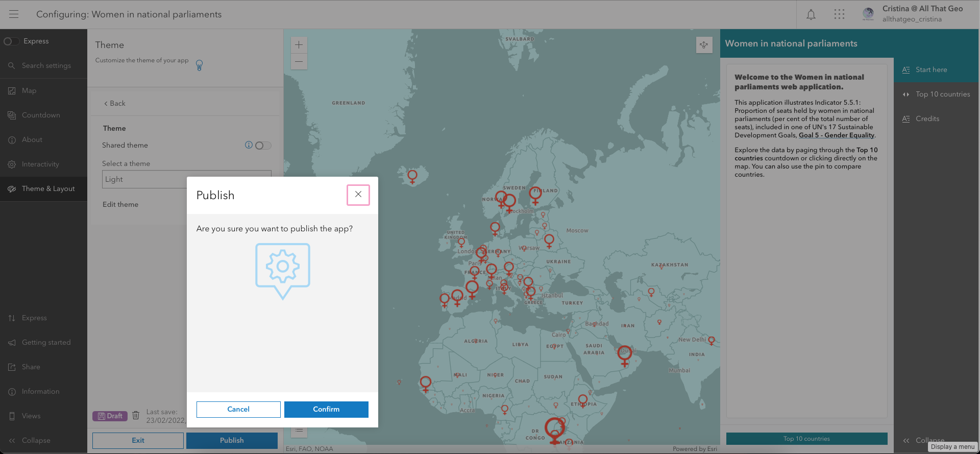Click the bottom Publish button
The height and width of the screenshot is (454, 980).
click(232, 440)
